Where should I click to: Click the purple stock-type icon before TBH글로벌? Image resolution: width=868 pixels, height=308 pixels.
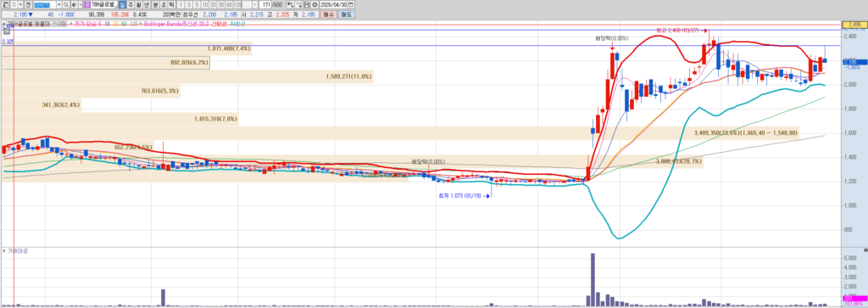(x=87, y=4)
